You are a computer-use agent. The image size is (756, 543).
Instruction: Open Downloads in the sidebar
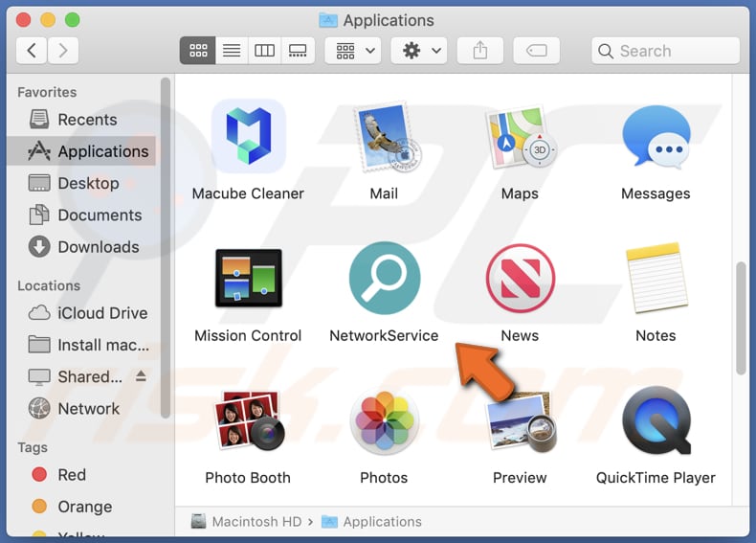(81, 247)
